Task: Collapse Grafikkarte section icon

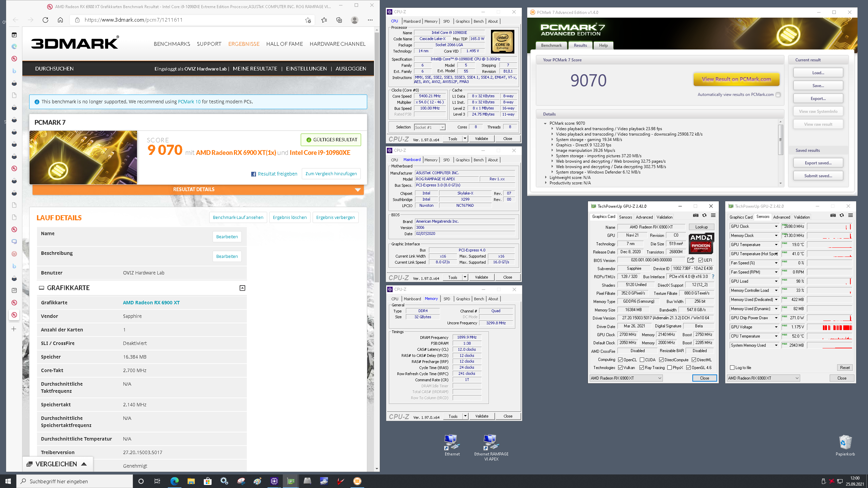Action: pyautogui.click(x=242, y=288)
